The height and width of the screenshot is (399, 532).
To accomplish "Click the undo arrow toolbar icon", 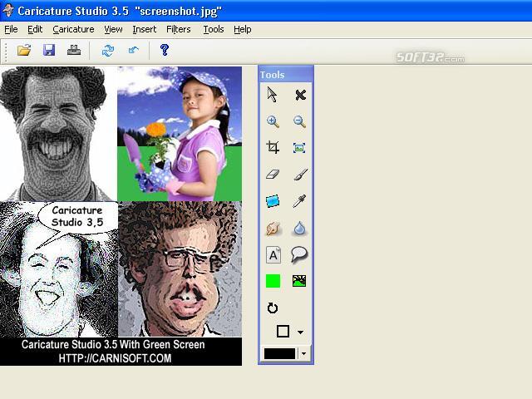I will [133, 51].
